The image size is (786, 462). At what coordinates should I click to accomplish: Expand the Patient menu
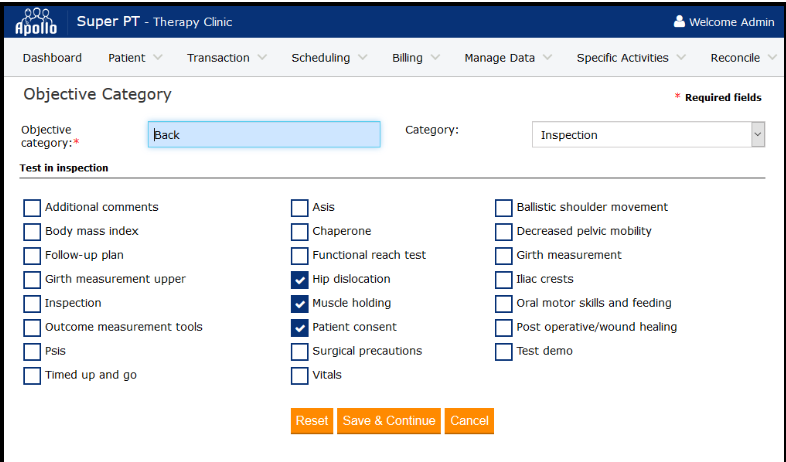[135, 58]
